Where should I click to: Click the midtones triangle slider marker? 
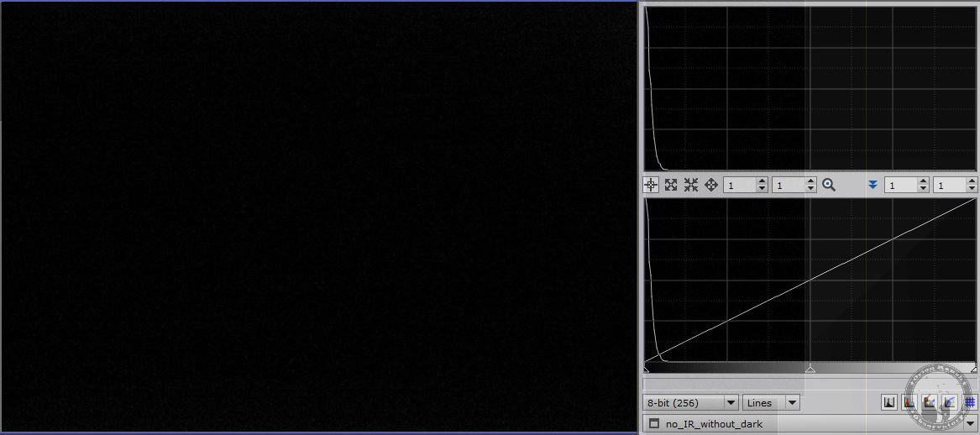[810, 369]
